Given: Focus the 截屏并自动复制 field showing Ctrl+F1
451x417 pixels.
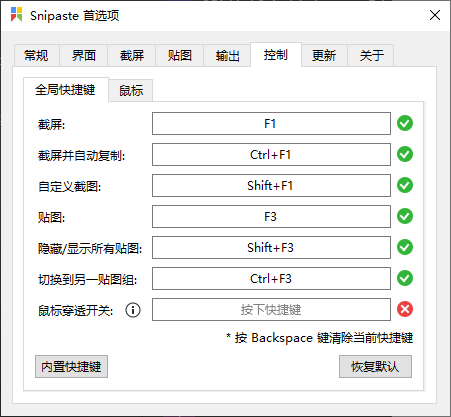Looking at the screenshot, I should pyautogui.click(x=271, y=155).
